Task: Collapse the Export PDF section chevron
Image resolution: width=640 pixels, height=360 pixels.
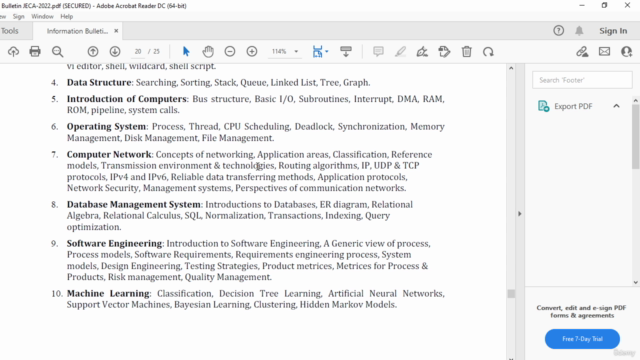Action: [616, 106]
